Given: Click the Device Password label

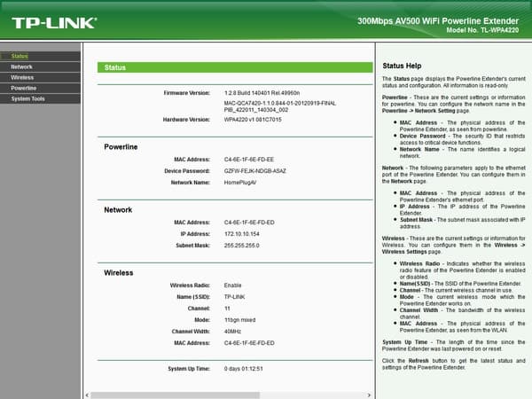Looking at the screenshot, I should coord(187,171).
